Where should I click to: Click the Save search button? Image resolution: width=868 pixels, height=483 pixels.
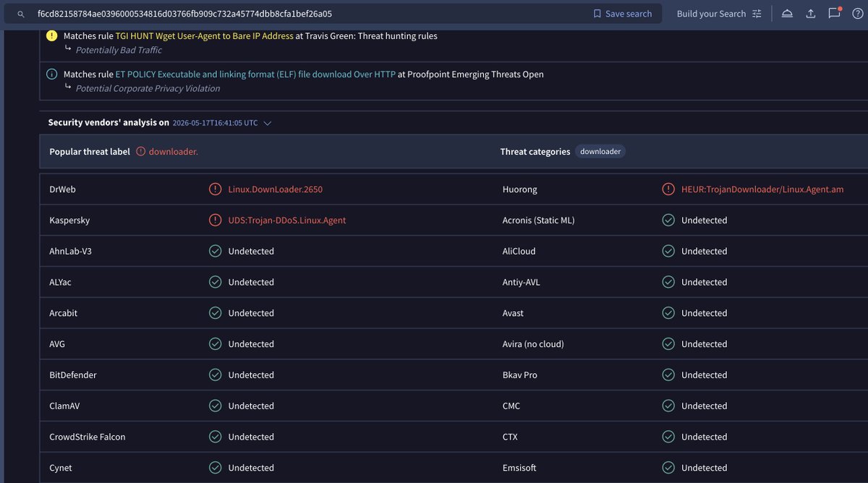(622, 14)
